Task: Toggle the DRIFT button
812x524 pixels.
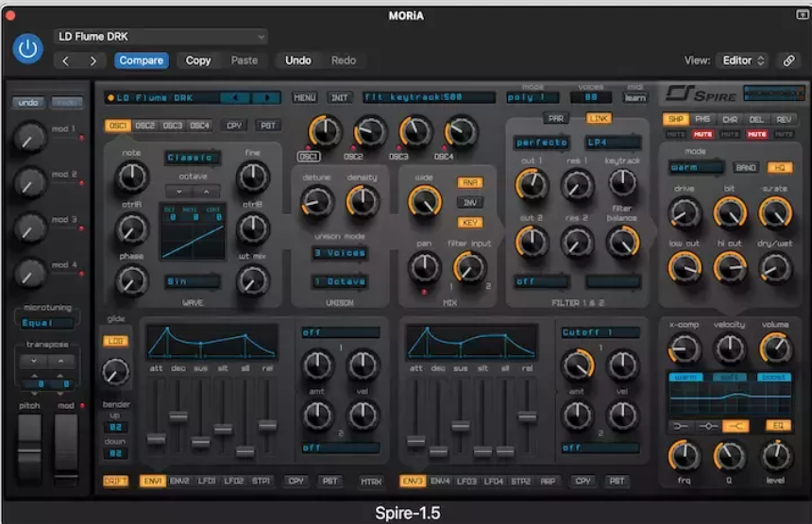Action: 115,481
